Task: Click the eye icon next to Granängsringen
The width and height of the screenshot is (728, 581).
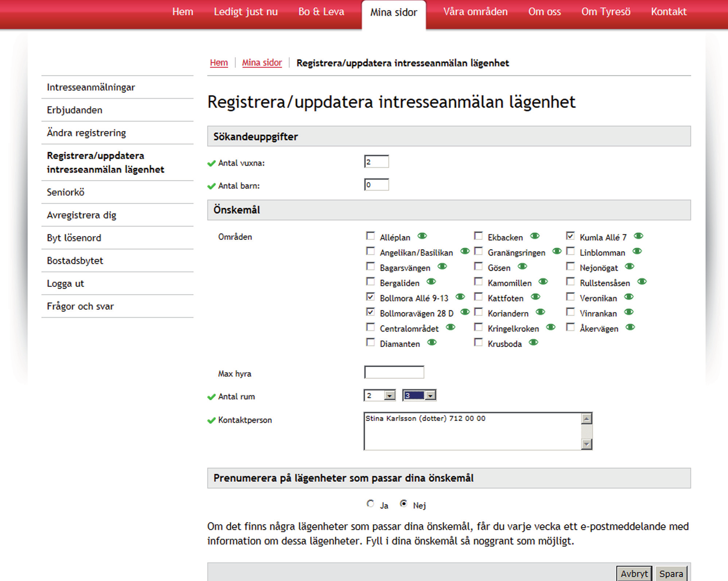Action: pos(557,251)
